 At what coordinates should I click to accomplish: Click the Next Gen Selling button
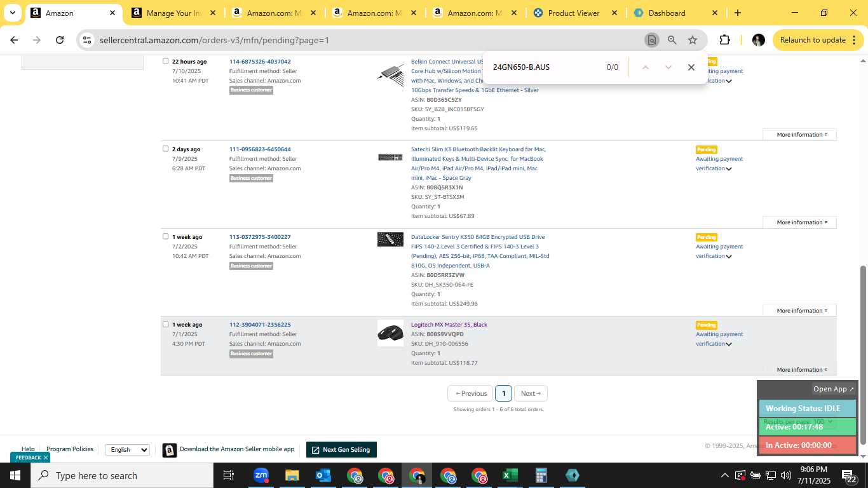341,450
